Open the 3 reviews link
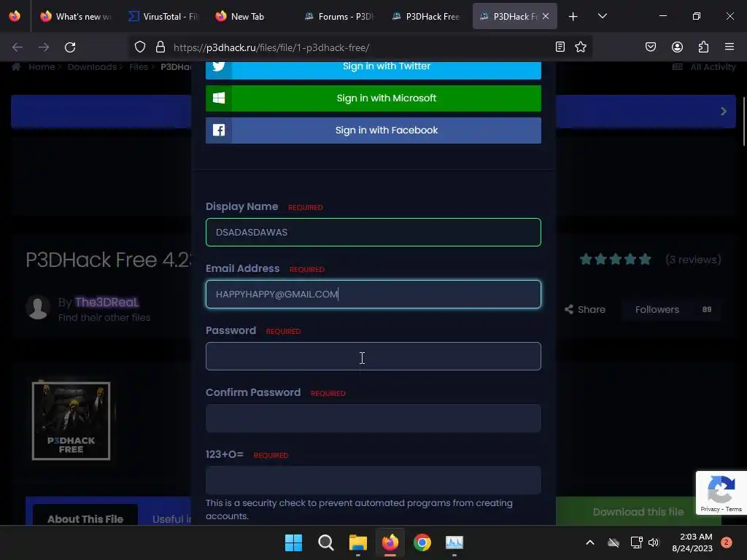 click(x=693, y=260)
